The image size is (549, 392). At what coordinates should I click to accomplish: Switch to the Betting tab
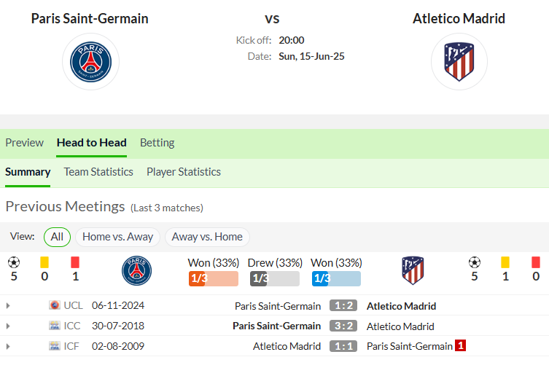click(157, 143)
